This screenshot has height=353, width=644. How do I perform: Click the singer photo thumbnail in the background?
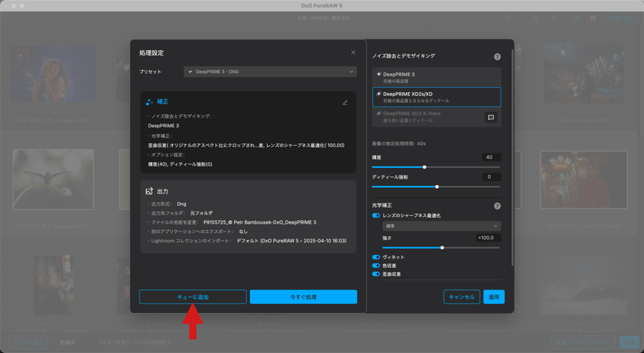pos(54,74)
